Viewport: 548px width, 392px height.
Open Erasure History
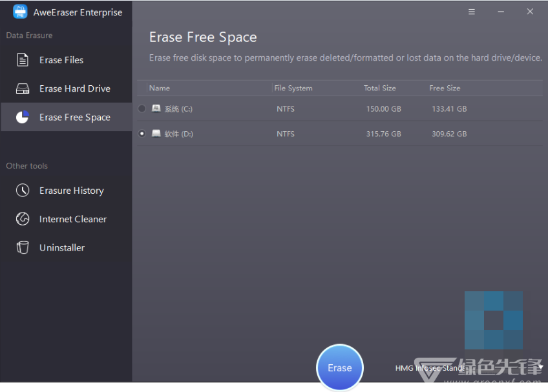67,191
